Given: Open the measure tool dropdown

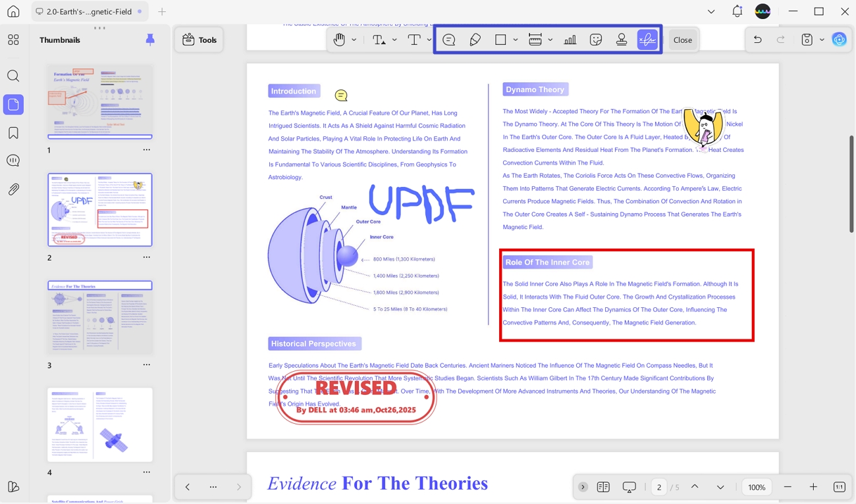Looking at the screenshot, I should [x=551, y=39].
